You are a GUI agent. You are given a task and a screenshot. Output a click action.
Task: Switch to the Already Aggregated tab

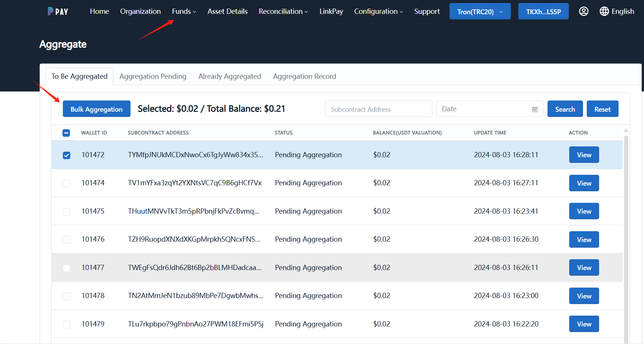pyautogui.click(x=230, y=76)
